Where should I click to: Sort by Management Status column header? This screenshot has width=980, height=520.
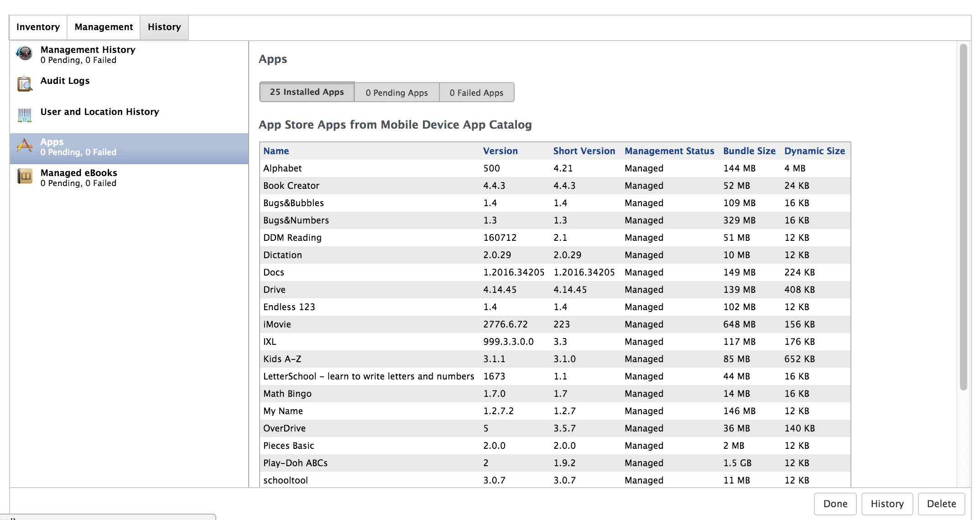pyautogui.click(x=669, y=151)
